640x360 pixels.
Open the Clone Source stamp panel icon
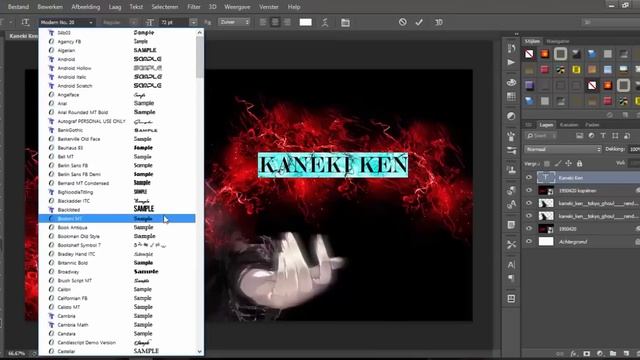click(511, 170)
